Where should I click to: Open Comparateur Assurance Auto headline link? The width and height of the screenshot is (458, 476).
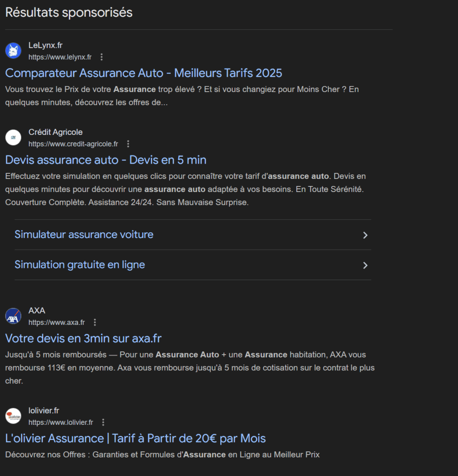coord(144,73)
